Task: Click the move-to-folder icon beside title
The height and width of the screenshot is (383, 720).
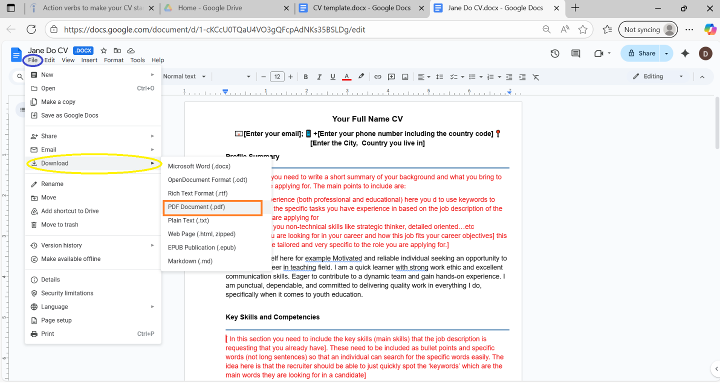Action: [118, 51]
